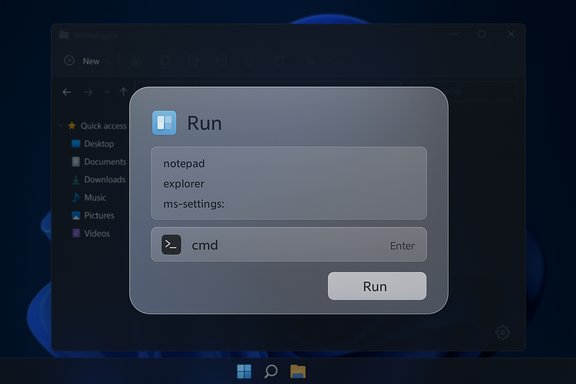Image resolution: width=576 pixels, height=384 pixels.
Task: Click New in the File Explorer toolbar
Action: 82,61
